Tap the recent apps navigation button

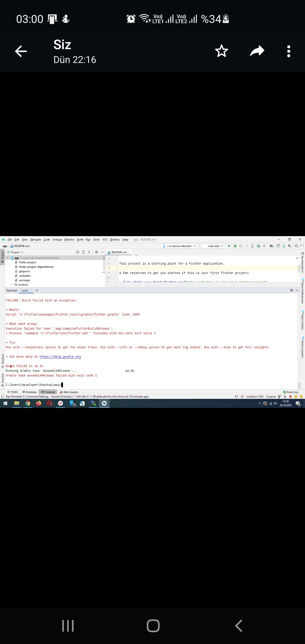[68, 626]
